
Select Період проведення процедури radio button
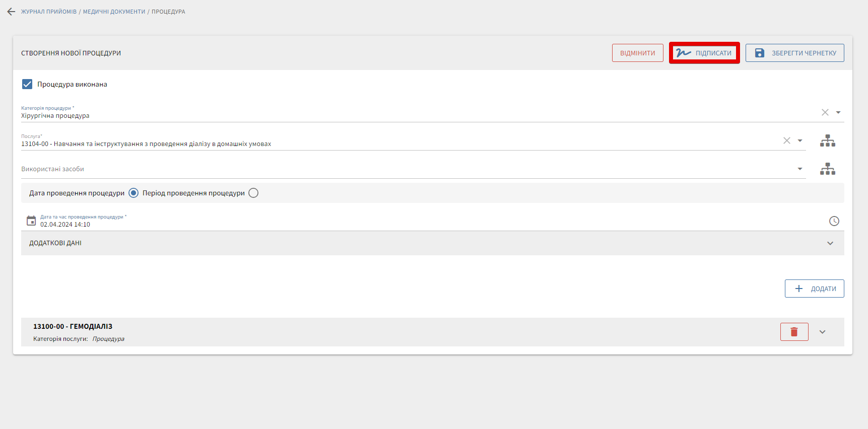coord(253,193)
